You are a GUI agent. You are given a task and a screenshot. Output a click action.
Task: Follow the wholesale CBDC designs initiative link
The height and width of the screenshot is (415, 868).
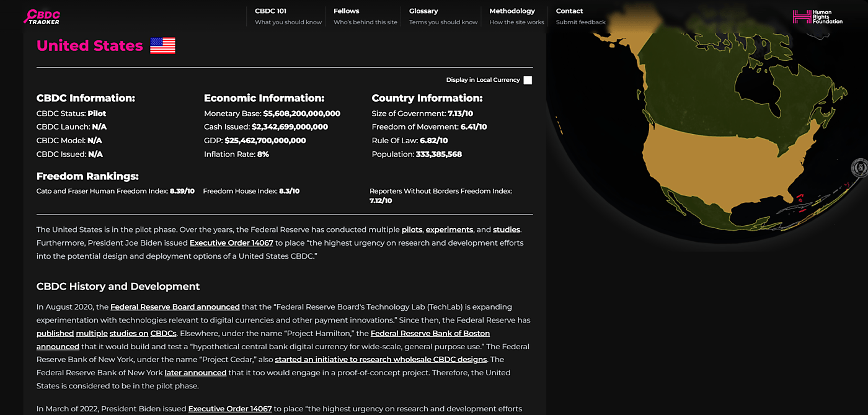coord(380,360)
